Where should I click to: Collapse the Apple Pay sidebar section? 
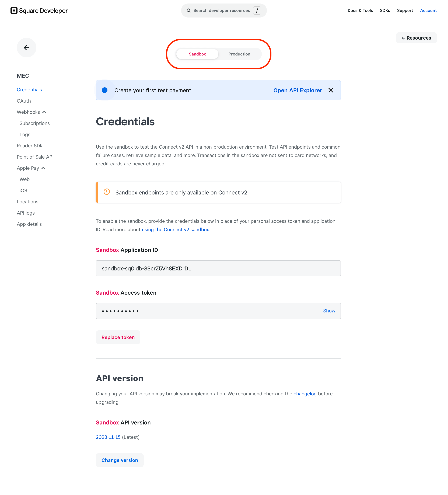[x=43, y=168]
